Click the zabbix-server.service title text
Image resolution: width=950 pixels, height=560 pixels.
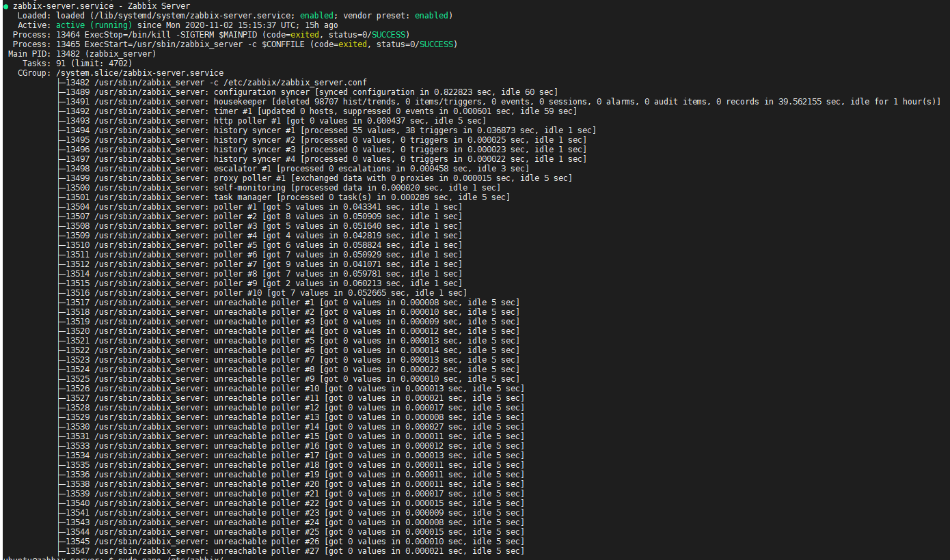(x=63, y=6)
